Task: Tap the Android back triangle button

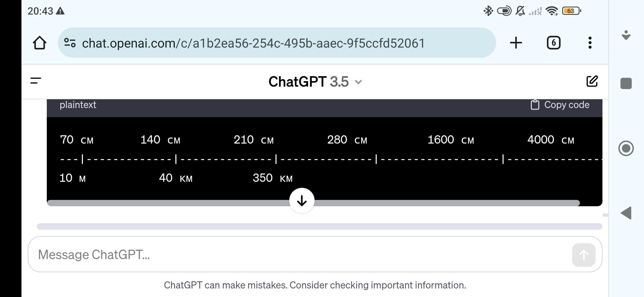Action: [626, 213]
